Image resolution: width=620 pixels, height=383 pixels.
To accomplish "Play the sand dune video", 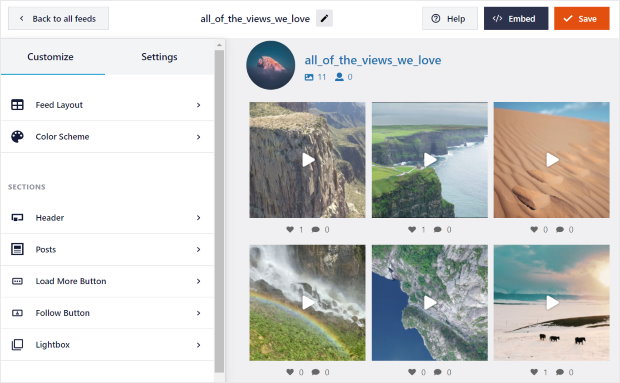I will point(552,160).
